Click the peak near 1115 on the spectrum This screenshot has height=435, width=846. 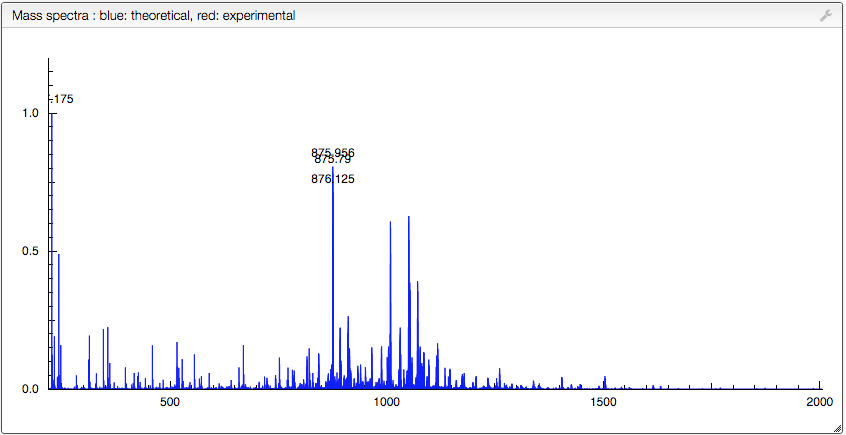pyautogui.click(x=438, y=366)
